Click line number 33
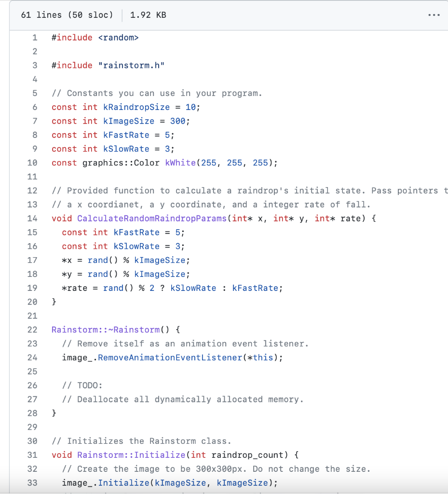 coord(32,482)
